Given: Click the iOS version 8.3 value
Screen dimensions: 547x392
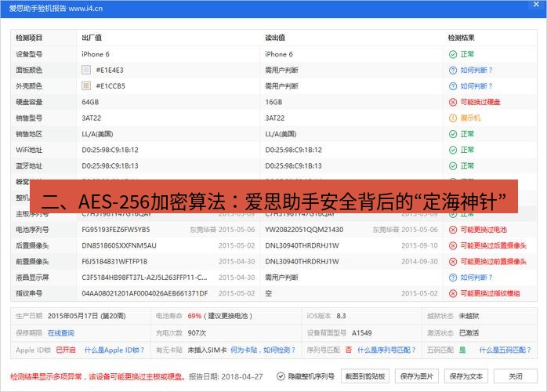Looking at the screenshot, I should 341,316.
